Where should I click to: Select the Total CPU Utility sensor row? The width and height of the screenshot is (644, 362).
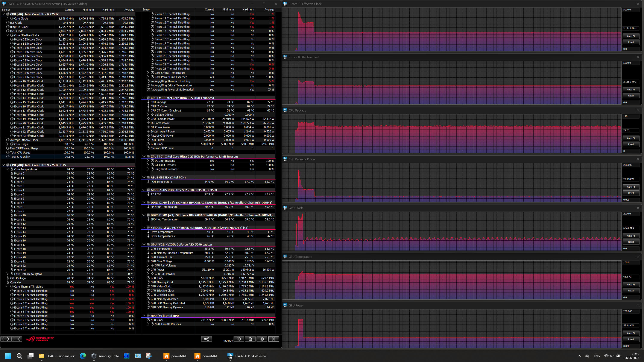pyautogui.click(x=20, y=157)
